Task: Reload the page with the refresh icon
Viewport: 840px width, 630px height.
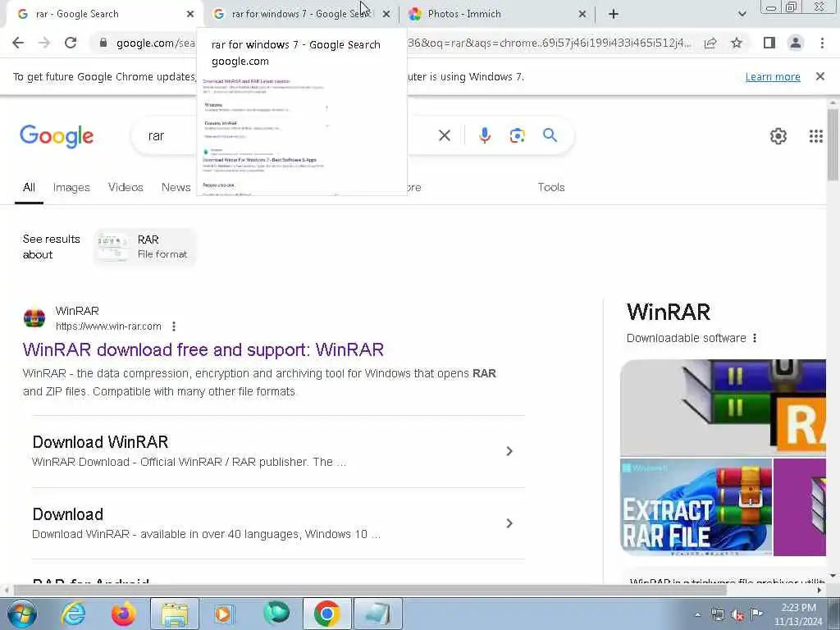Action: click(71, 43)
